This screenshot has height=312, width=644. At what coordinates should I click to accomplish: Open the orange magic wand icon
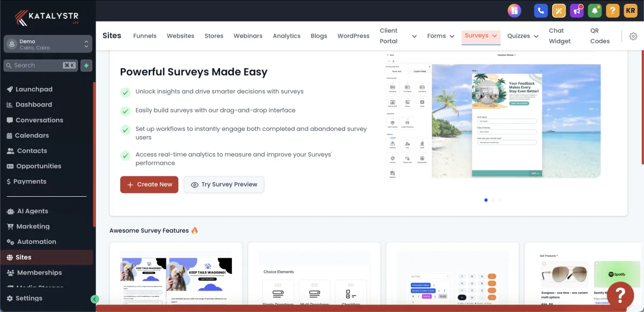(559, 10)
